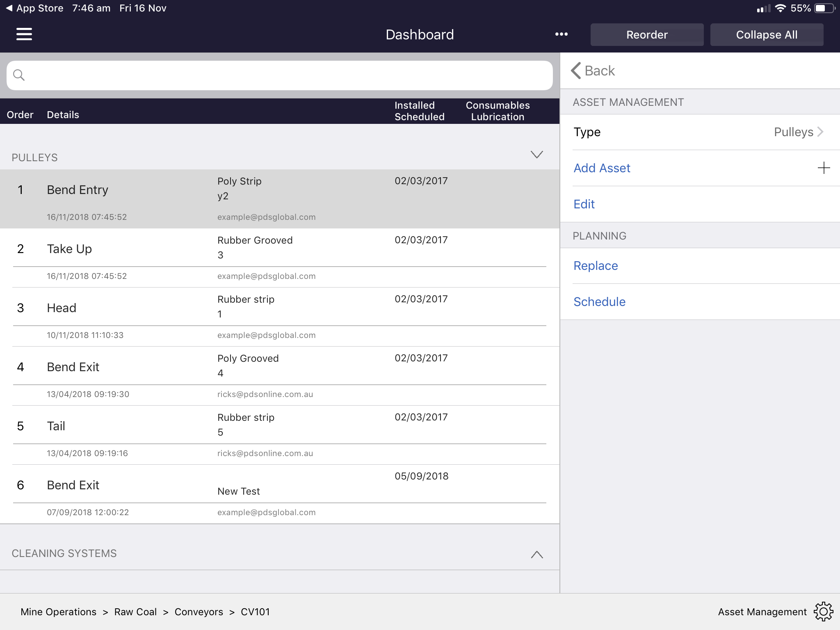The height and width of the screenshot is (630, 840).
Task: Click New Test text in row 6
Action: coord(238,491)
